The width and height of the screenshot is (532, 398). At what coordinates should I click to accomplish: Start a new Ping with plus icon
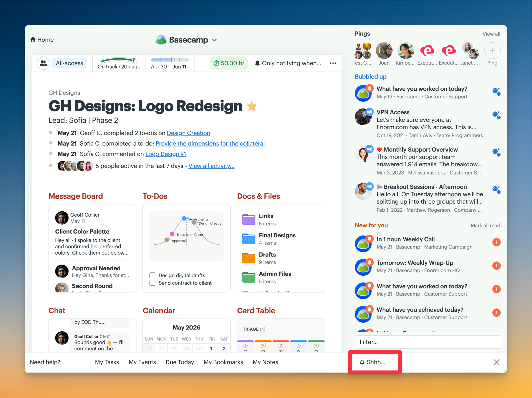pyautogui.click(x=492, y=51)
